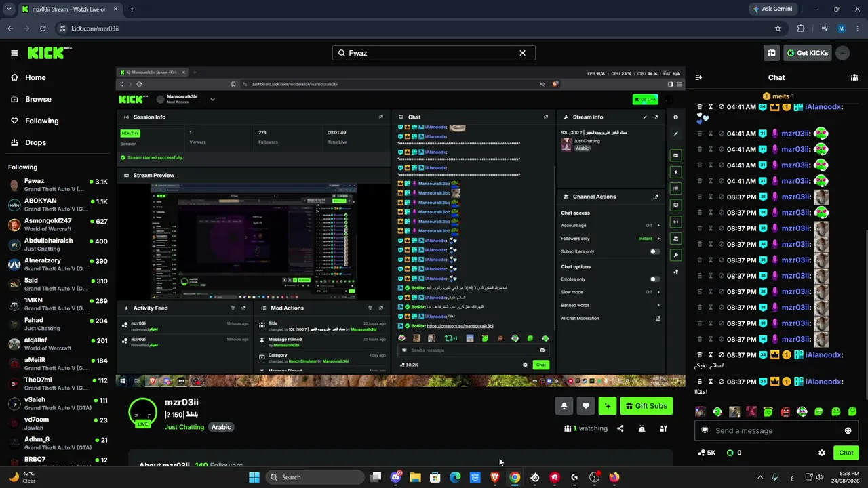Open Discord from the taskbar

click(x=395, y=477)
